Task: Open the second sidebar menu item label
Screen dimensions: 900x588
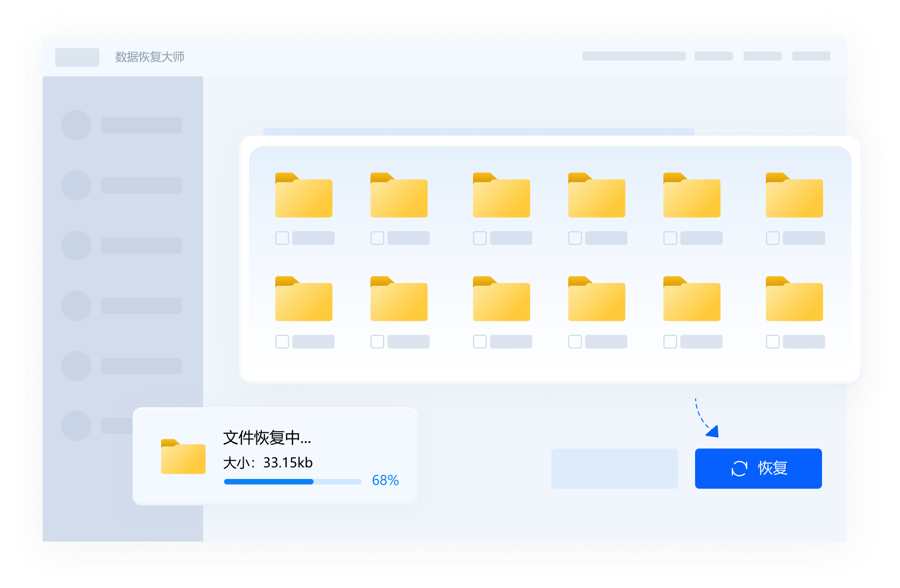Action: pyautogui.click(x=141, y=185)
